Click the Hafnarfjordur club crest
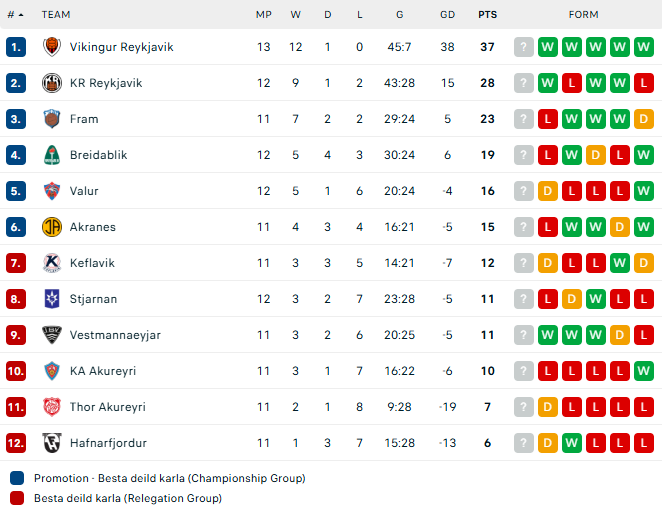The width and height of the screenshot is (662, 513). click(x=52, y=443)
